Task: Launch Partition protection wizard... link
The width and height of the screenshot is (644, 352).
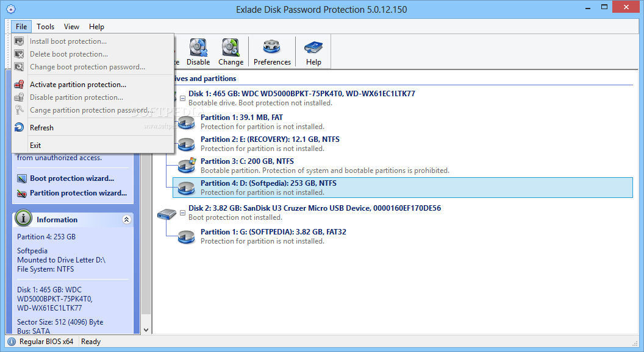Action: tap(79, 193)
